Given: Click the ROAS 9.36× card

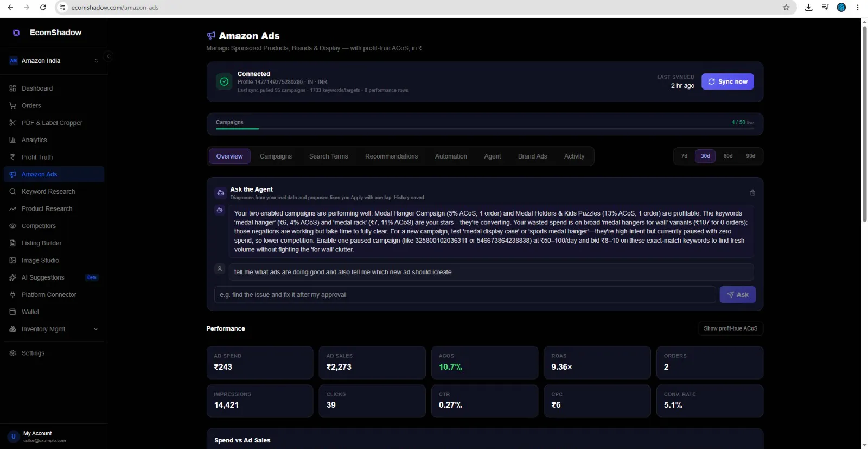Looking at the screenshot, I should coord(597,363).
